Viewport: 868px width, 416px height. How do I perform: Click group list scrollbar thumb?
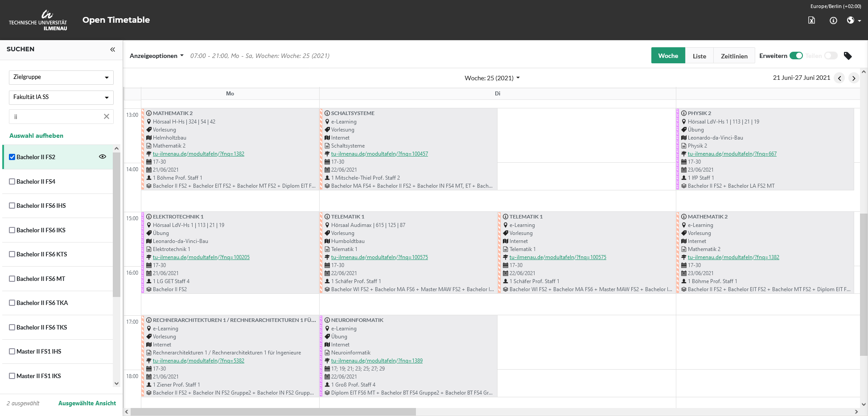[117, 224]
